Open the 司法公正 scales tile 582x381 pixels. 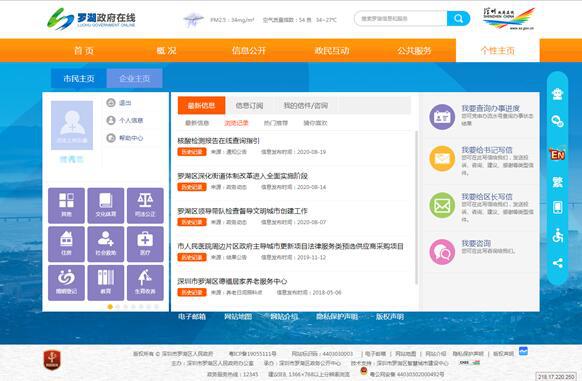pos(145,205)
